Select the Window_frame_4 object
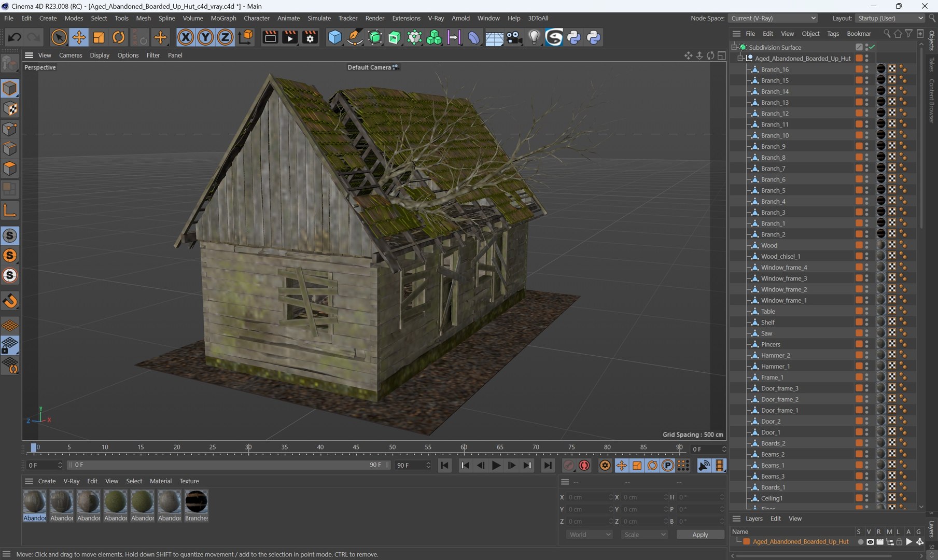 784,268
